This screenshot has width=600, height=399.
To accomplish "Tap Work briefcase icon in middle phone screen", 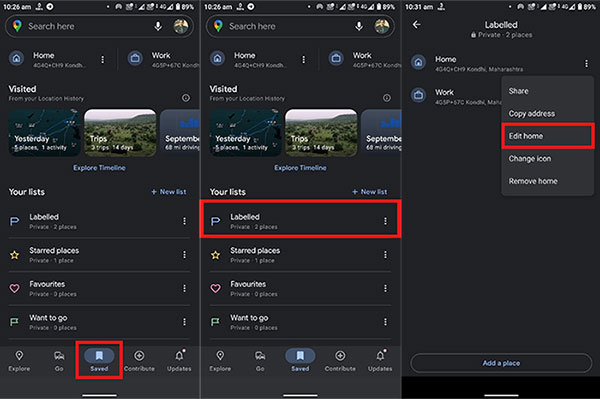I will [x=336, y=59].
